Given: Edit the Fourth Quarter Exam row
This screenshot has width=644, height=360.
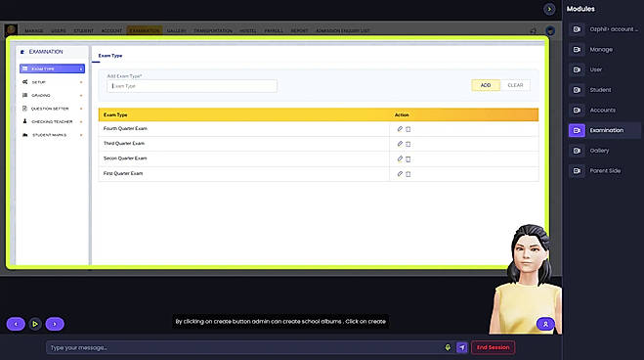Looking at the screenshot, I should tap(400, 129).
